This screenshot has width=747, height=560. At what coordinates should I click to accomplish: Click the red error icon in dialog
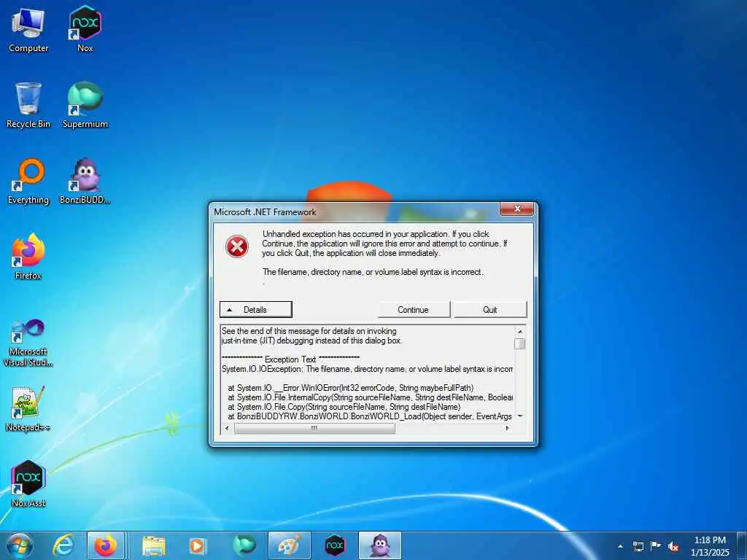pyautogui.click(x=237, y=246)
